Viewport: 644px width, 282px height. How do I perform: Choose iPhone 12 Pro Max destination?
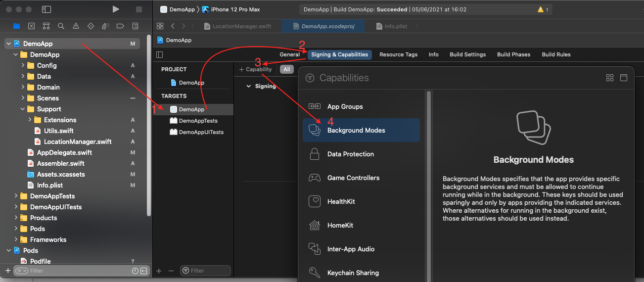click(230, 9)
